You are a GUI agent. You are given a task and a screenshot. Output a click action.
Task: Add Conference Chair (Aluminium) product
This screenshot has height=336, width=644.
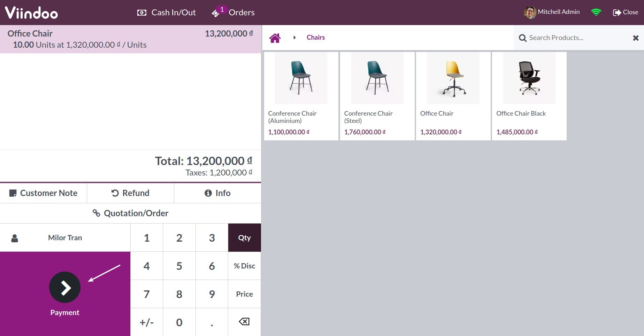pyautogui.click(x=301, y=96)
